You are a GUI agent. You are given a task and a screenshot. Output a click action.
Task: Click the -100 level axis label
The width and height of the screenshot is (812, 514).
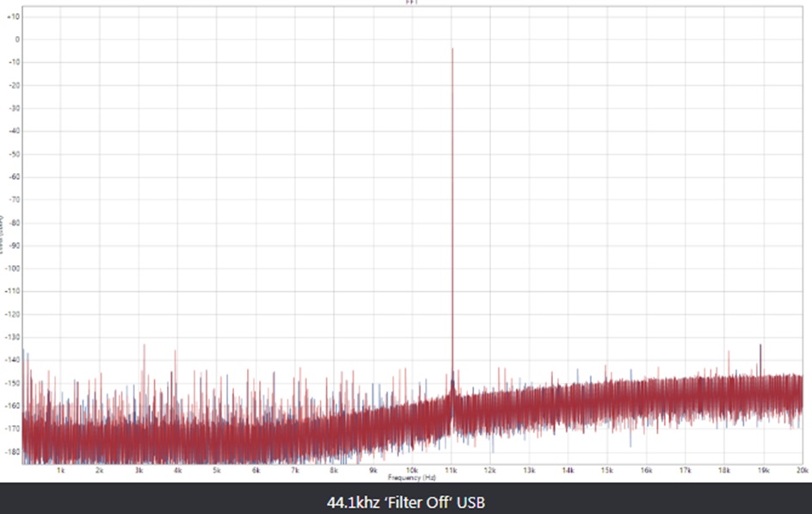click(x=11, y=269)
